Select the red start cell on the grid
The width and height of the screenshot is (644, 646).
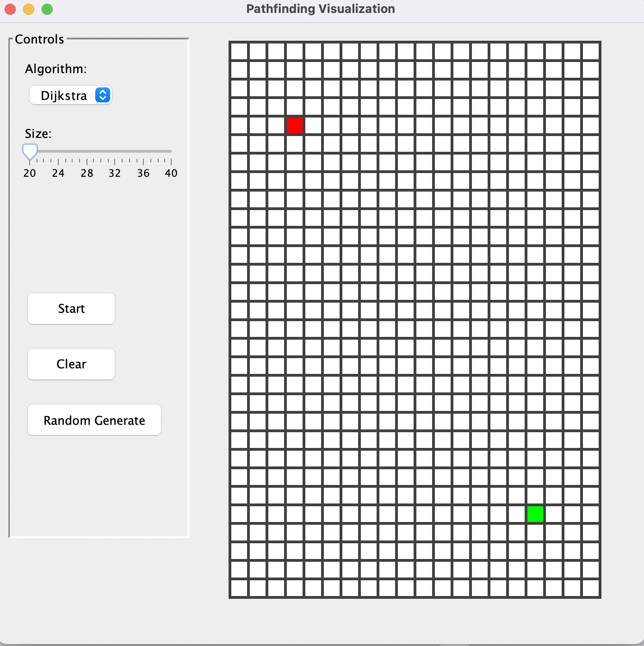[295, 125]
